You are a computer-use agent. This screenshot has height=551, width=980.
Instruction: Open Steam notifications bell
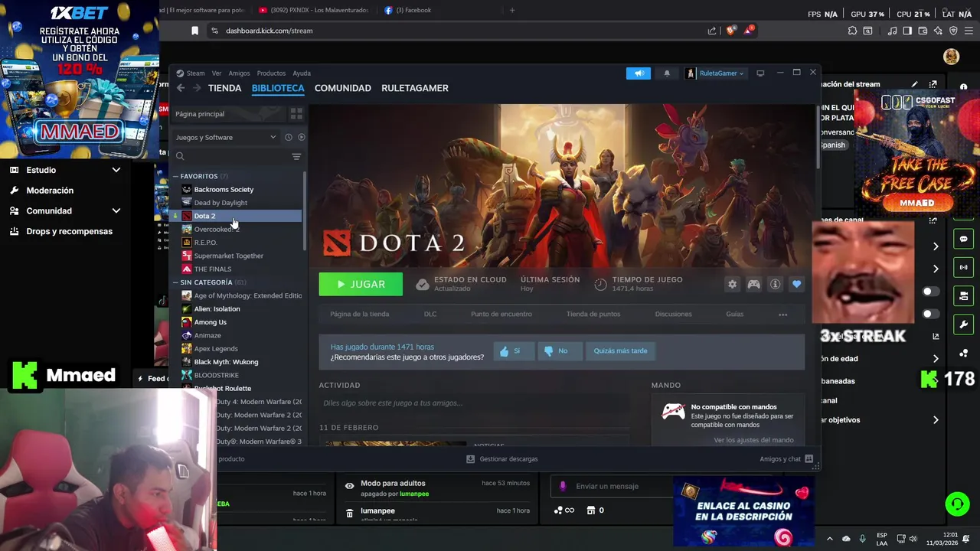(667, 73)
